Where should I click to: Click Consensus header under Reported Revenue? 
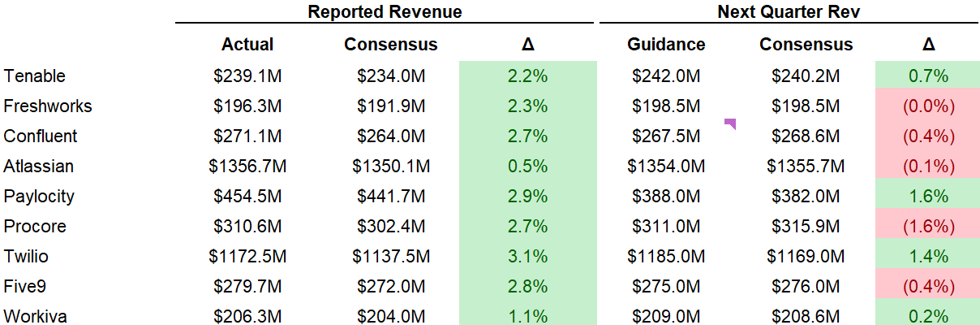click(x=391, y=45)
